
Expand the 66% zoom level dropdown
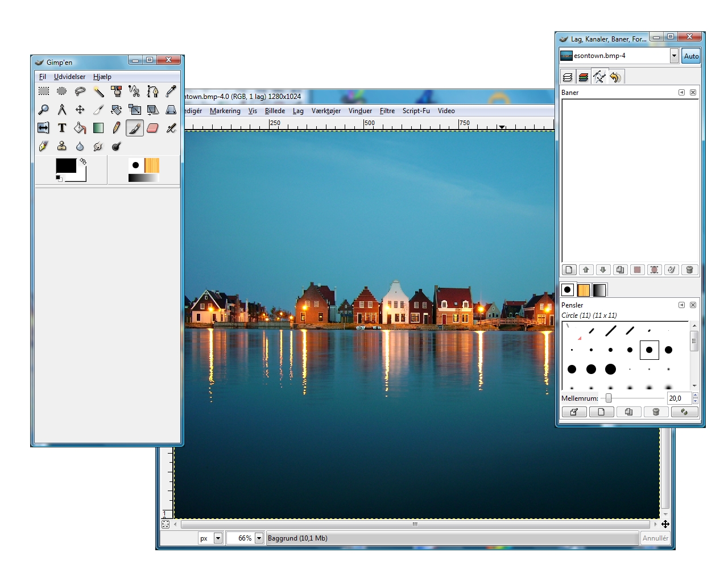point(259,538)
